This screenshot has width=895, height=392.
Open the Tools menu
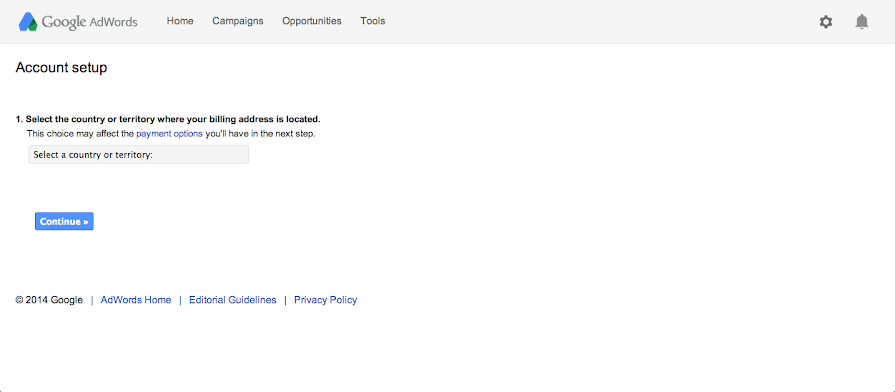[x=373, y=21]
